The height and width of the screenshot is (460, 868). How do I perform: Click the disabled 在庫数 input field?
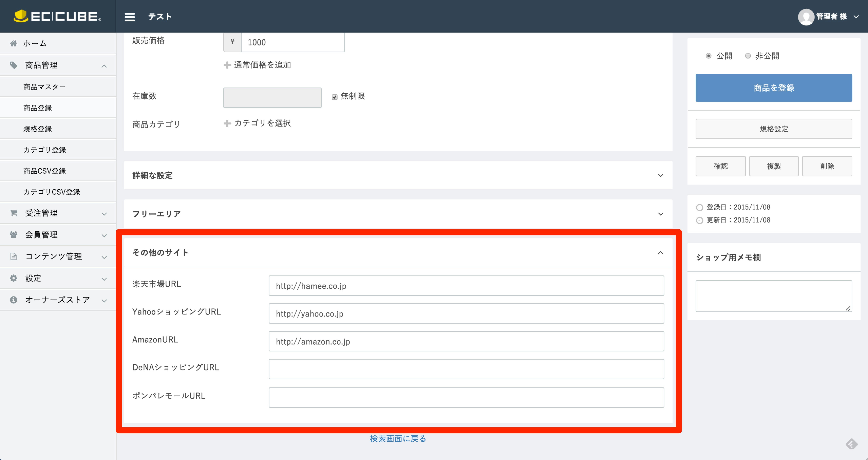pyautogui.click(x=272, y=98)
